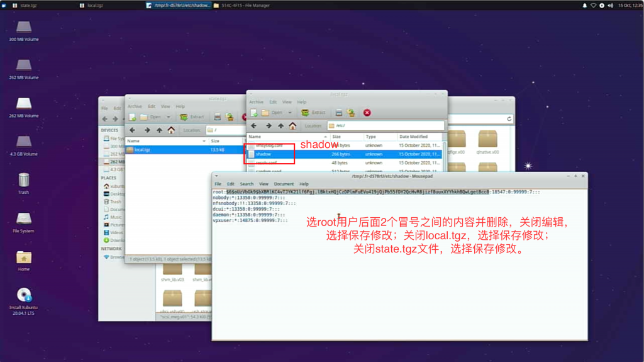Click the reload icon in File Manager toolbar
Screen dimensions: 644x362
point(509,119)
